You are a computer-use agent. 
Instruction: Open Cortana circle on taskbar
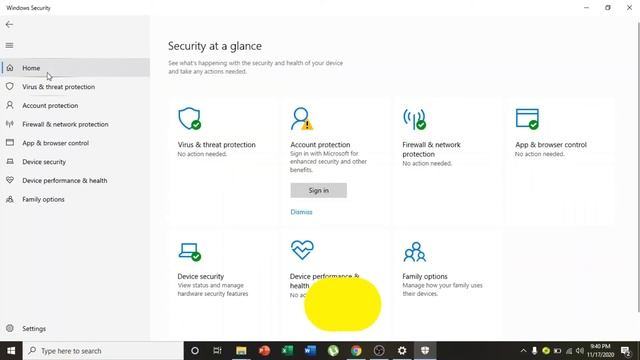coord(195,351)
